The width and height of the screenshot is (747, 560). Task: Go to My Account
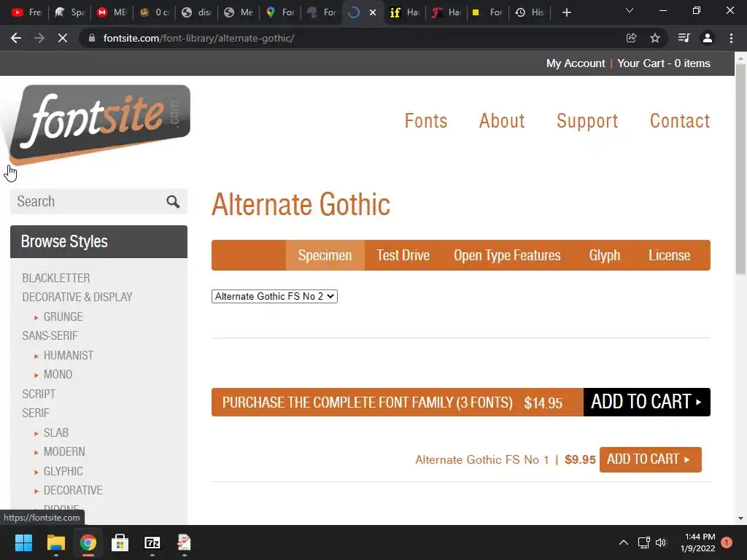[x=576, y=63]
